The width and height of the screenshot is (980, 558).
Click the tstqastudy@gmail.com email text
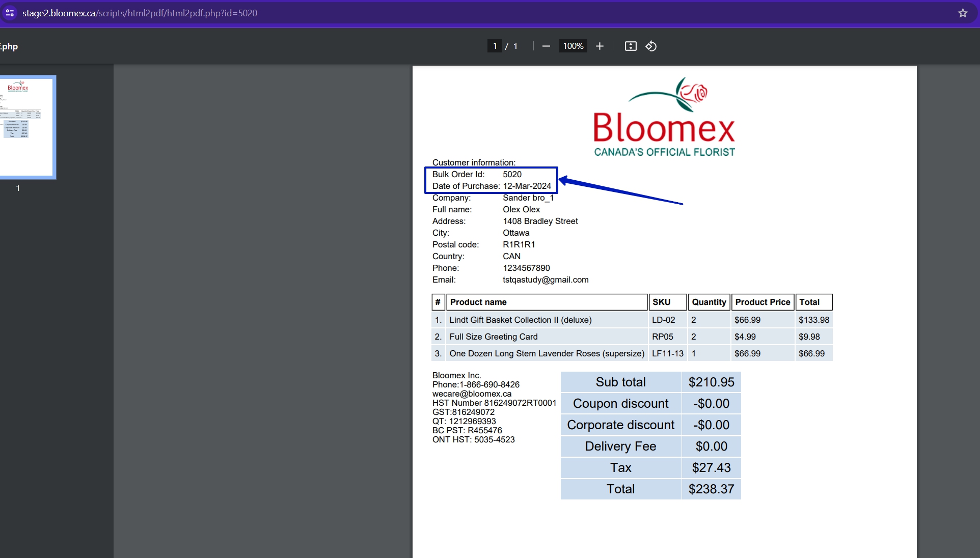coord(546,280)
